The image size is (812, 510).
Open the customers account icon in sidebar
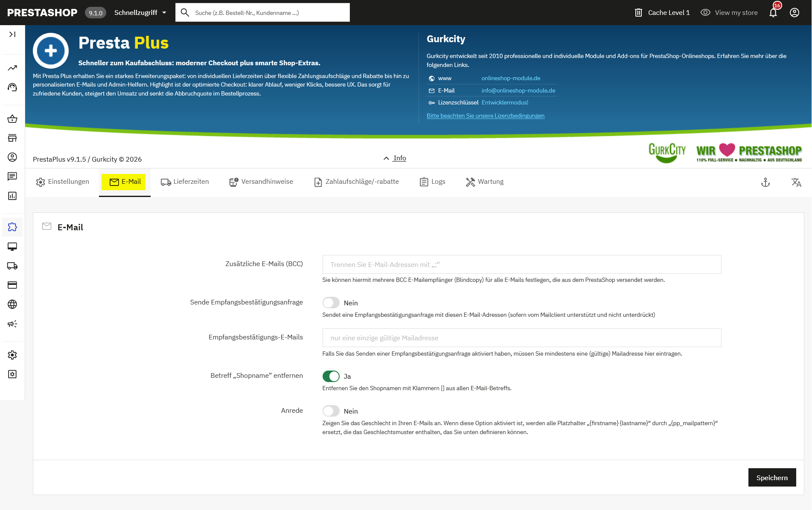(x=12, y=157)
